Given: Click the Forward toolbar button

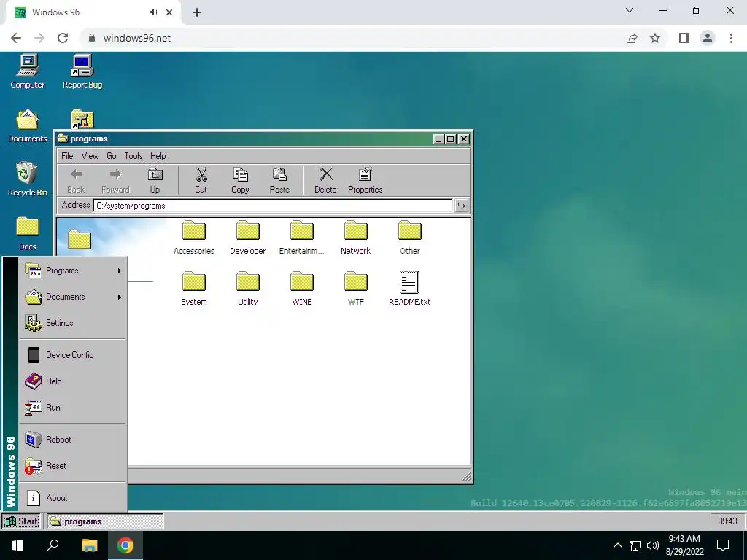Looking at the screenshot, I should click(115, 181).
